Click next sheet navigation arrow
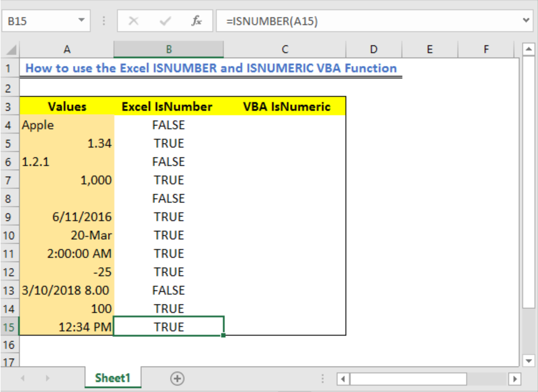The width and height of the screenshot is (538, 392). [47, 378]
